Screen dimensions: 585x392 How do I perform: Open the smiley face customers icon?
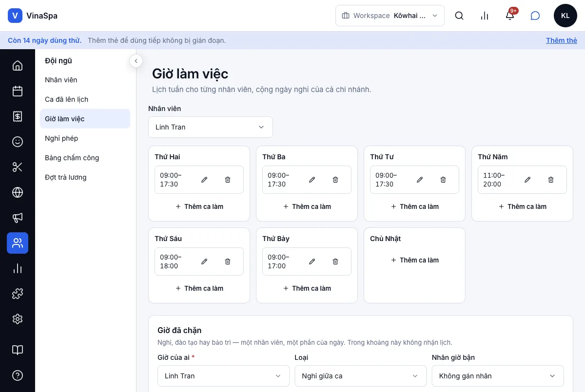coord(18,142)
